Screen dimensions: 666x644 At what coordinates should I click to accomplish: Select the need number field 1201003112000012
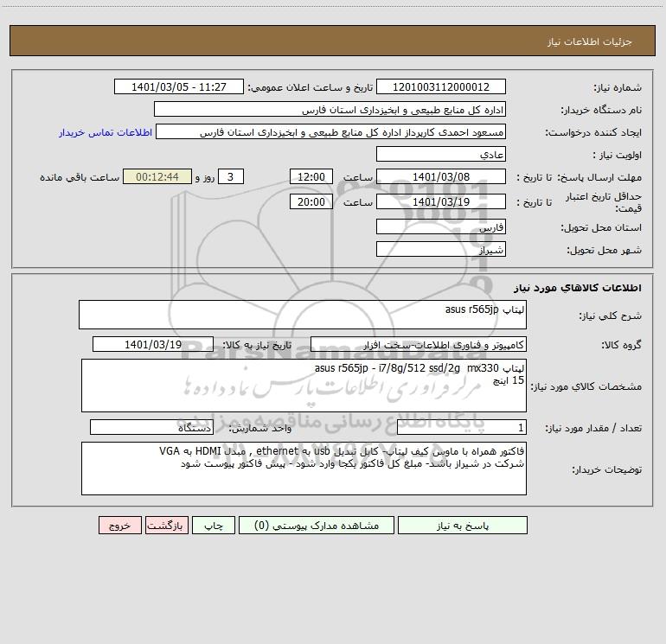coord(441,86)
